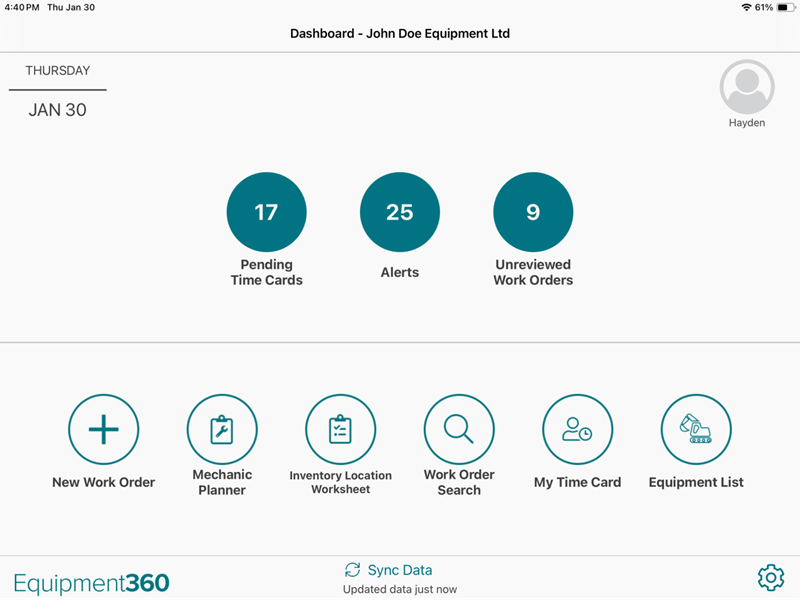Tap the Equipment360 logo
The image size is (800, 600).
pos(91,583)
